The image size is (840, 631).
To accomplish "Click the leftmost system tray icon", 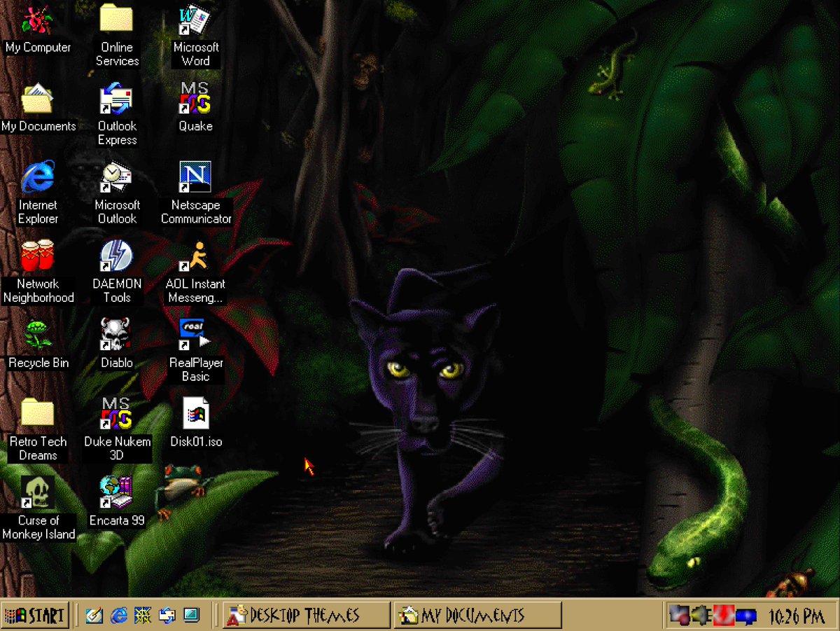I will tap(679, 616).
